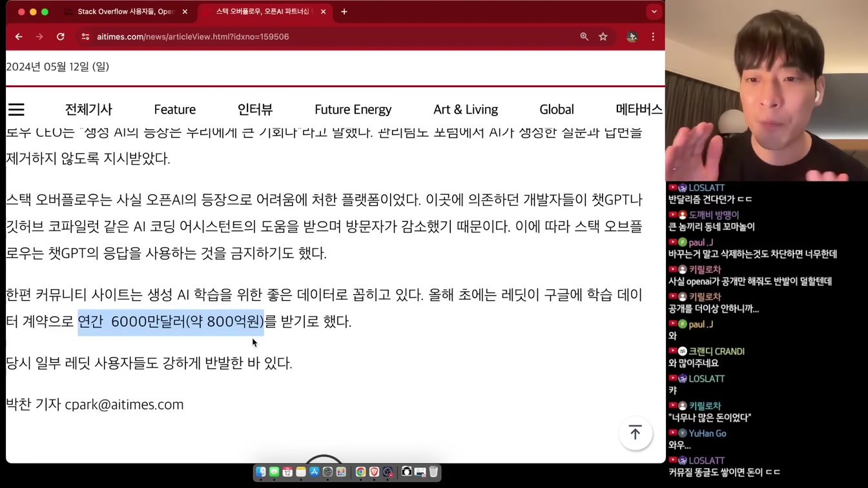Image resolution: width=868 pixels, height=488 pixels.
Task: Open Messages from the Dock
Action: coord(274,472)
